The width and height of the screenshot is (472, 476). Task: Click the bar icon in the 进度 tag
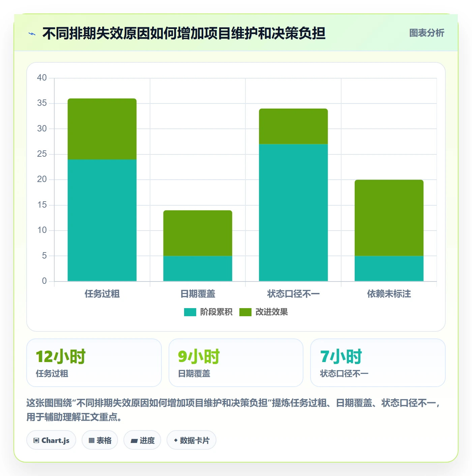tap(134, 441)
